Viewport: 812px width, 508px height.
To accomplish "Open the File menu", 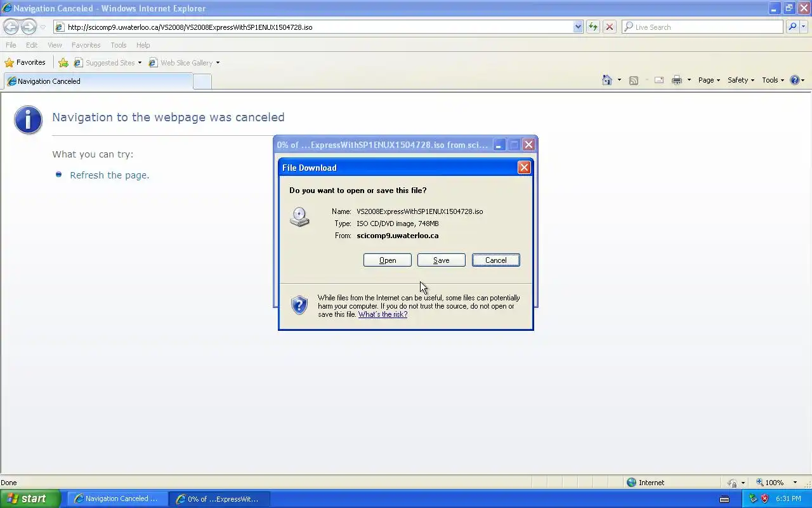I will pos(11,45).
